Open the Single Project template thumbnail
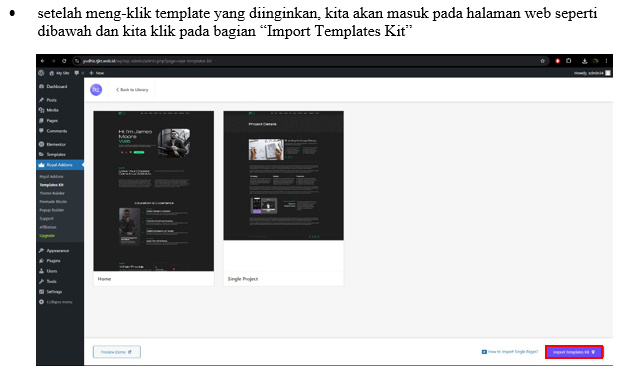Screen dimensions: 634x376 [x=283, y=175]
